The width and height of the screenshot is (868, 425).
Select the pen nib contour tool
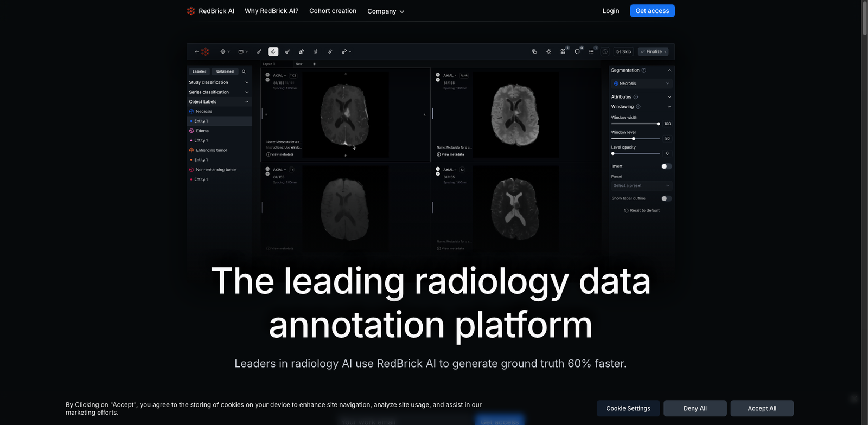pyautogui.click(x=302, y=52)
